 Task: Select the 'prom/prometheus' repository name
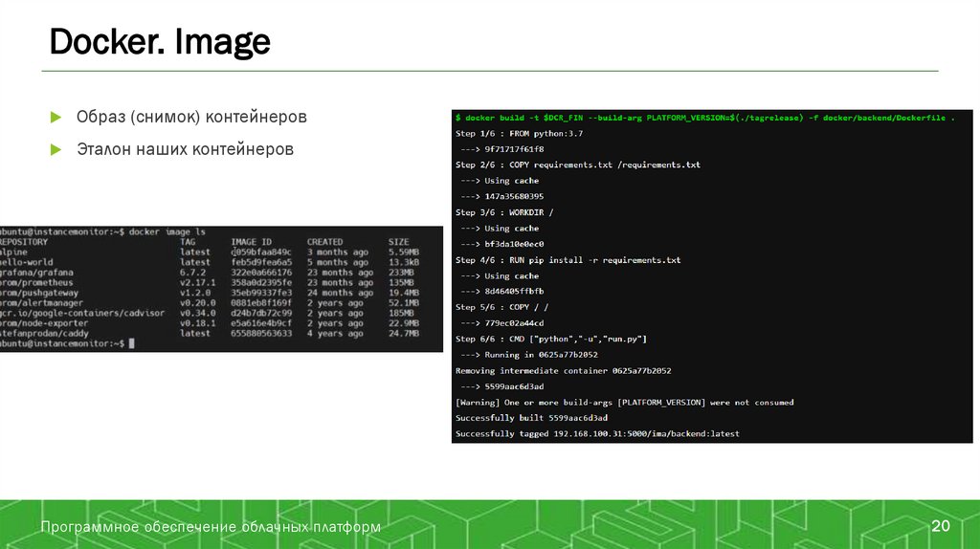coord(36,282)
